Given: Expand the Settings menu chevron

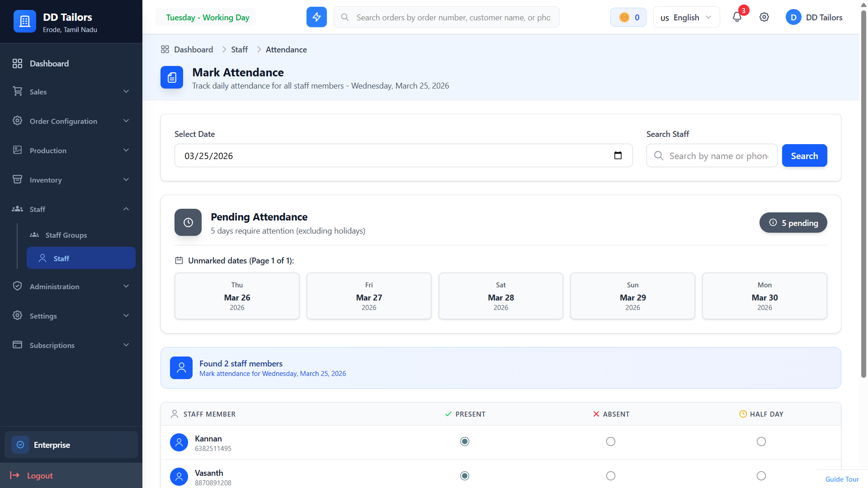Looking at the screenshot, I should click(126, 315).
